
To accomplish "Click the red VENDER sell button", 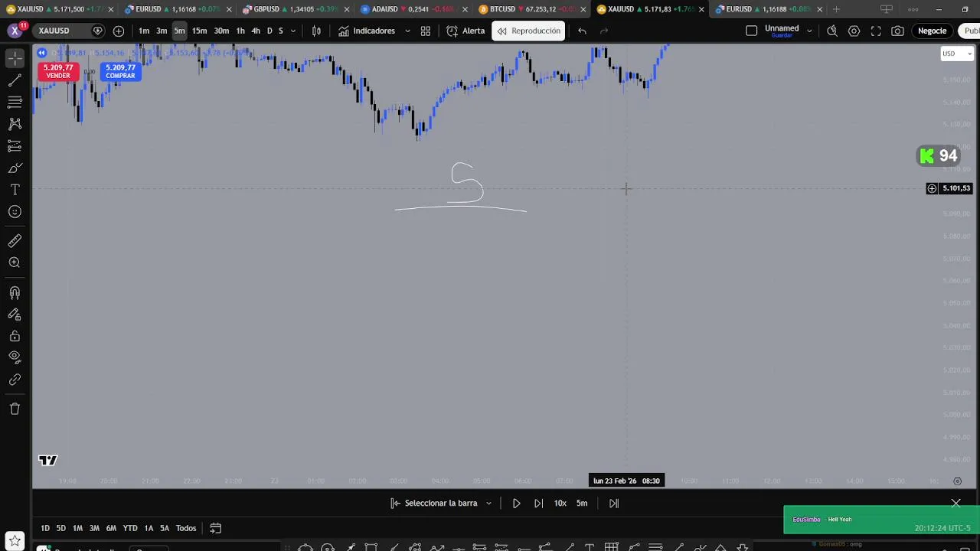I will click(58, 71).
